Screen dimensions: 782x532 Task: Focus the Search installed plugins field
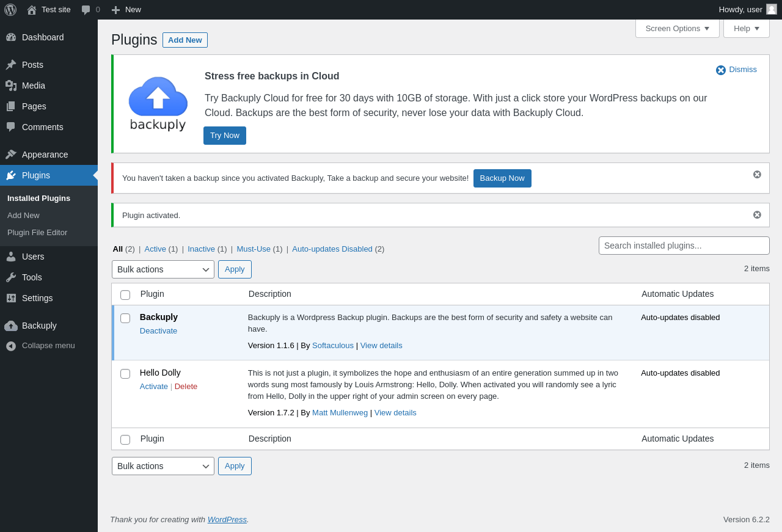click(684, 246)
